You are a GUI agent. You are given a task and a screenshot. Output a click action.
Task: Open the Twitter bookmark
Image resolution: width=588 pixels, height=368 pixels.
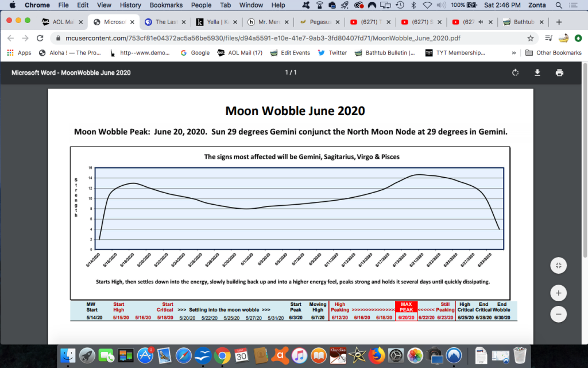click(332, 52)
